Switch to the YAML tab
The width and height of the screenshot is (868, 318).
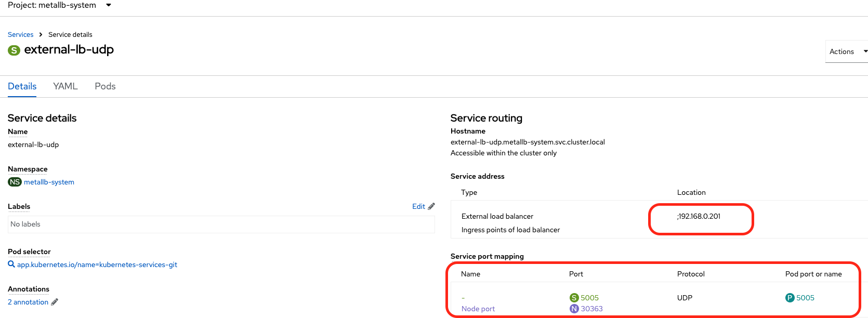coord(65,86)
